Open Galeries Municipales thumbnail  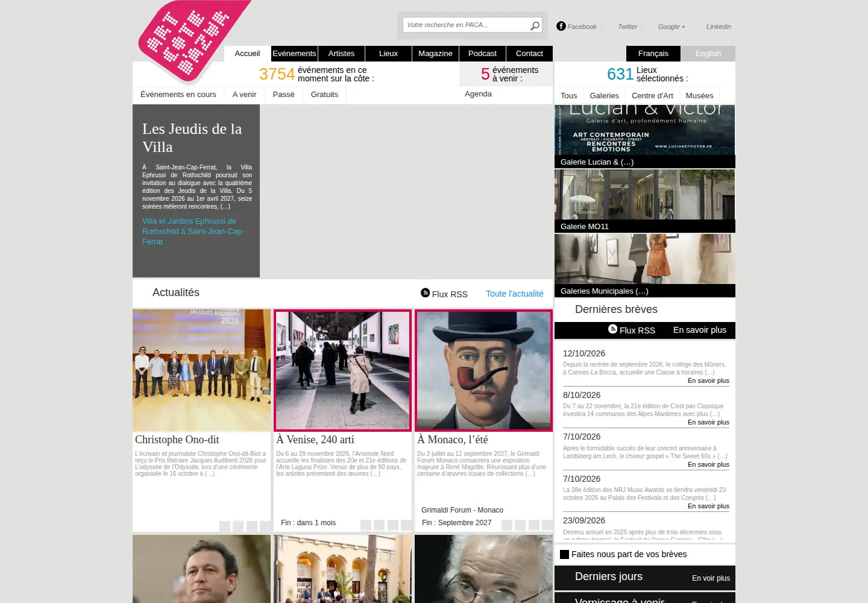(645, 259)
